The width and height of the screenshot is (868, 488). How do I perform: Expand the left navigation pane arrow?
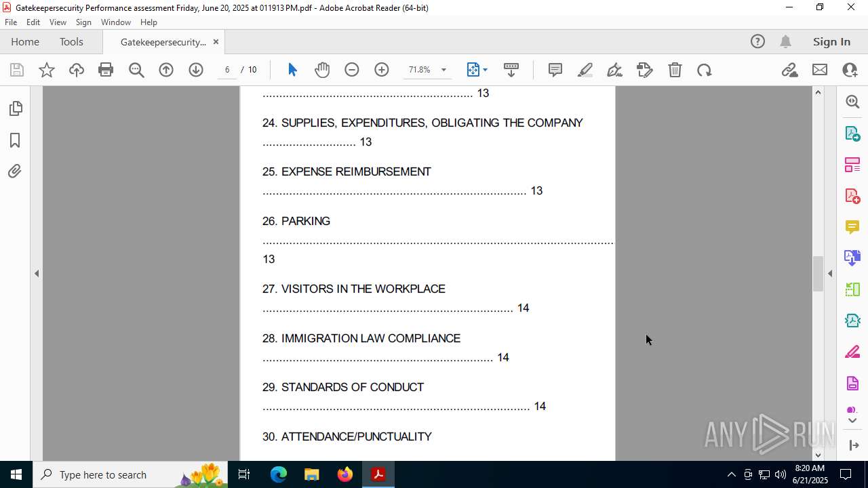coord(37,273)
